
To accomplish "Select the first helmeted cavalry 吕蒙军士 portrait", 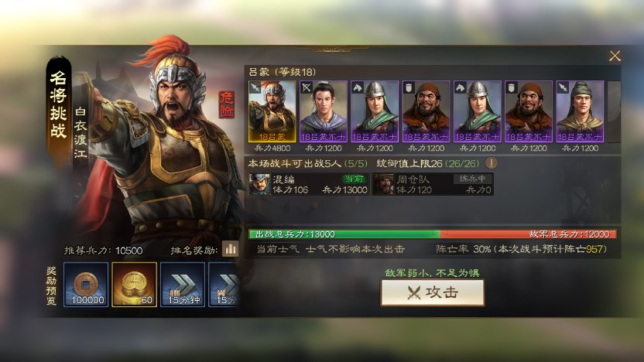I will coord(375,111).
